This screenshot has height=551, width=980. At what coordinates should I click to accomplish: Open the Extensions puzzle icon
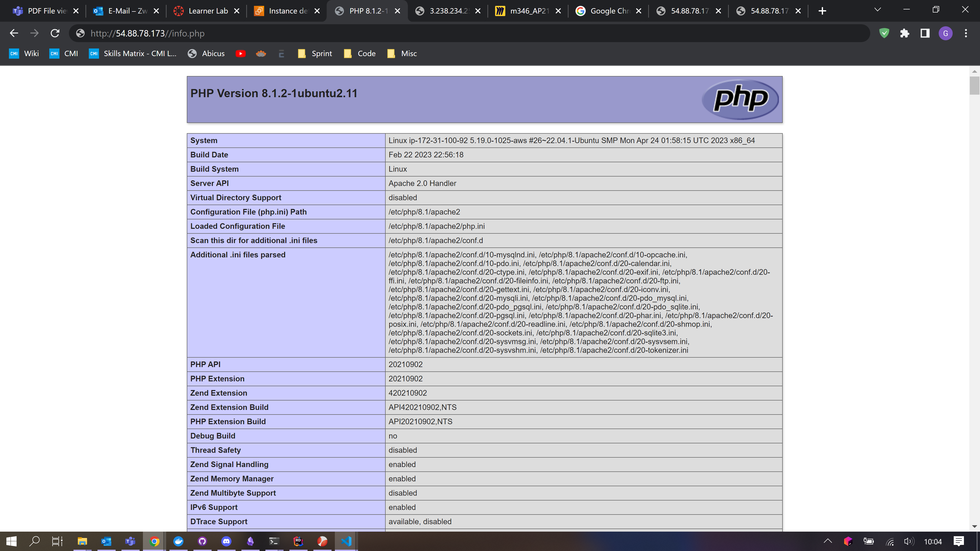(x=904, y=33)
